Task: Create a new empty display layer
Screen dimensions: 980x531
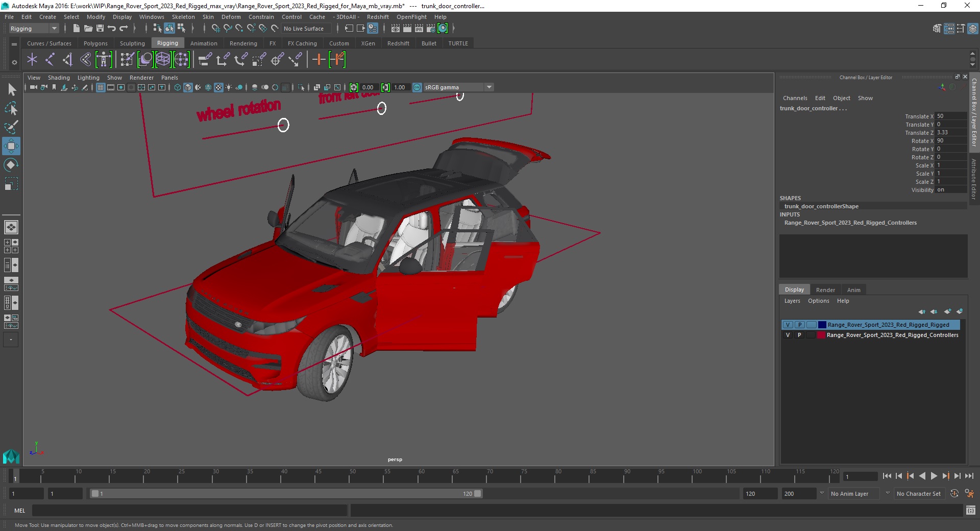Action: [x=948, y=311]
